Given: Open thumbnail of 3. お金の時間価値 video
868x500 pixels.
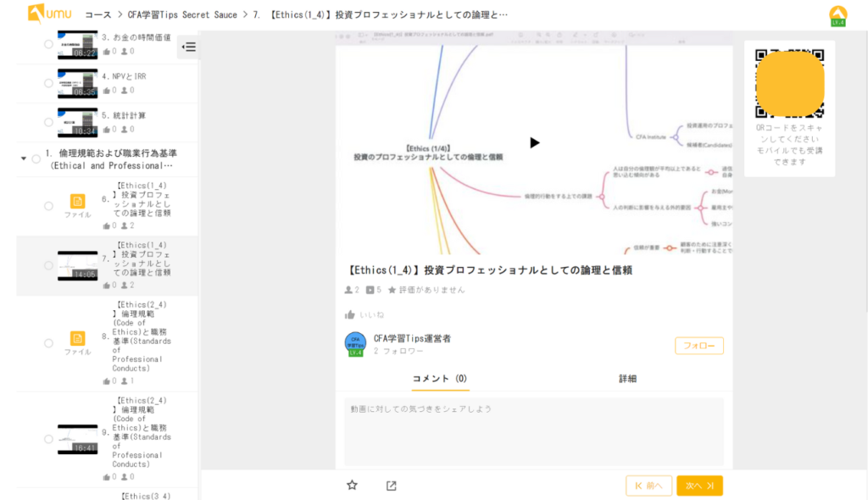Looking at the screenshot, I should click(x=77, y=45).
